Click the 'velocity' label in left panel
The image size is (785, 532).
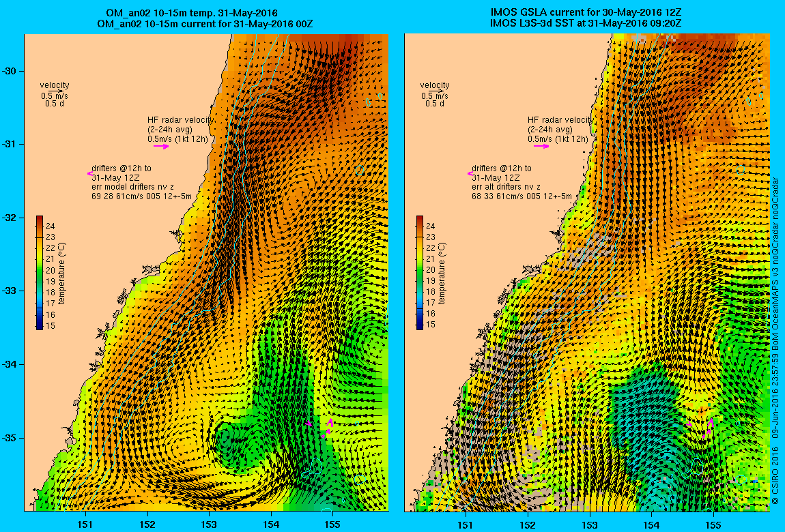pyautogui.click(x=55, y=85)
